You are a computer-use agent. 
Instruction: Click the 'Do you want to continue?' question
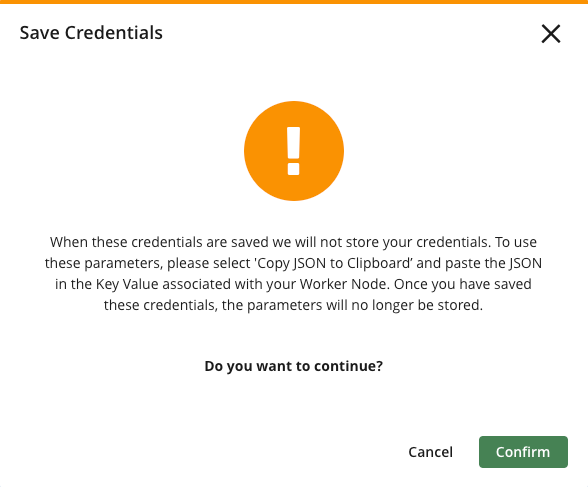294,366
